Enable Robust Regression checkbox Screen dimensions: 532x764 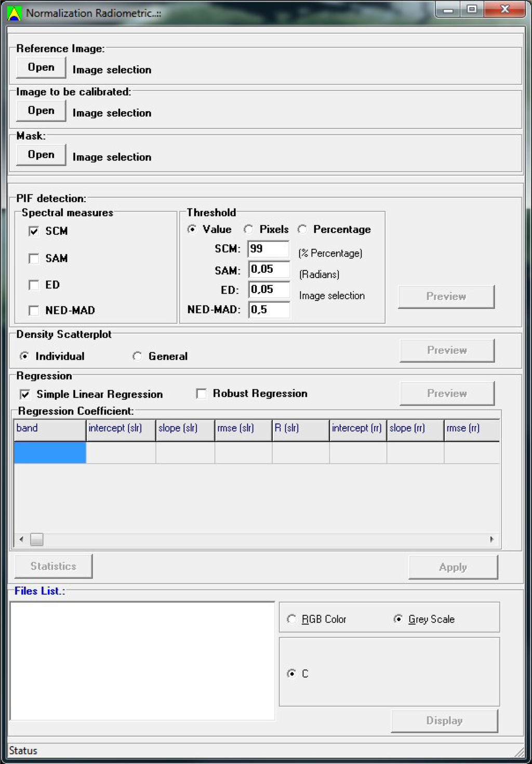(202, 394)
